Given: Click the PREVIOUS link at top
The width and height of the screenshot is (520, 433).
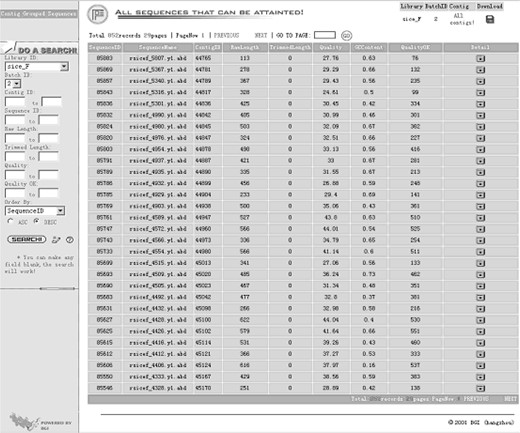Looking at the screenshot, I should [x=226, y=35].
